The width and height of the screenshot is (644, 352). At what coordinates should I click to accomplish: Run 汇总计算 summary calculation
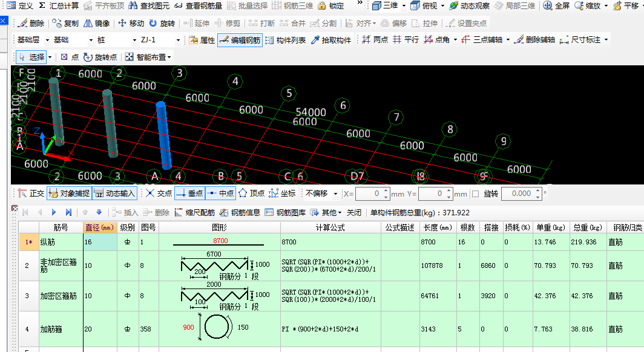(59, 5)
